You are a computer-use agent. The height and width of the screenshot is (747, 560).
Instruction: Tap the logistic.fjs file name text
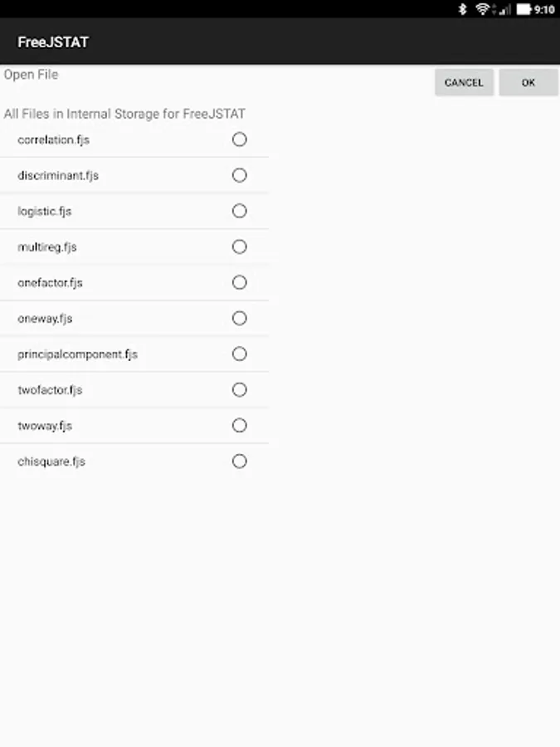pos(45,211)
